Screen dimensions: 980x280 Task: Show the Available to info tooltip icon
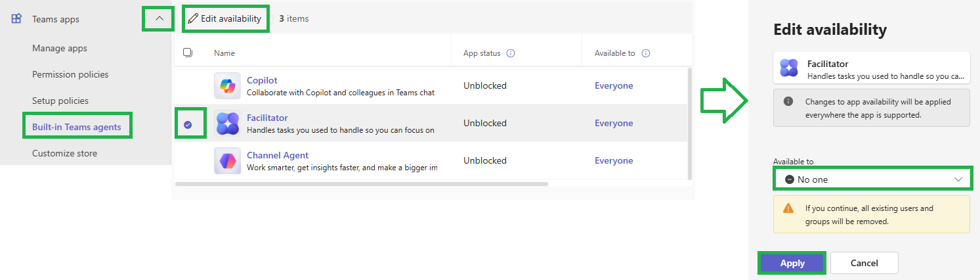[x=646, y=53]
